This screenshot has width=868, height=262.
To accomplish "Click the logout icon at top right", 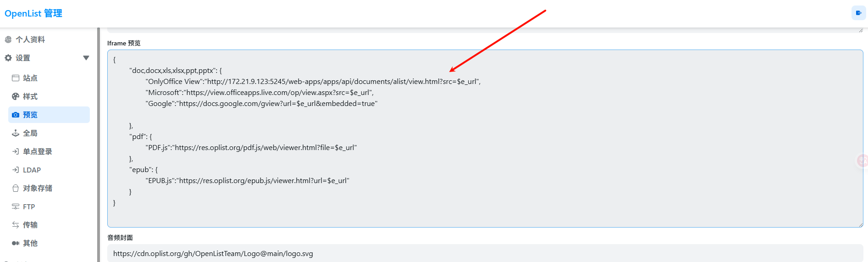I will coord(858,13).
